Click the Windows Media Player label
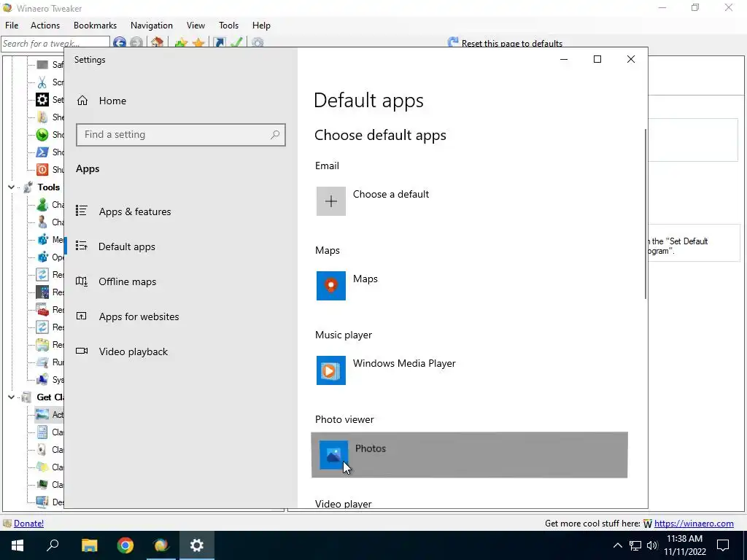 click(x=404, y=363)
